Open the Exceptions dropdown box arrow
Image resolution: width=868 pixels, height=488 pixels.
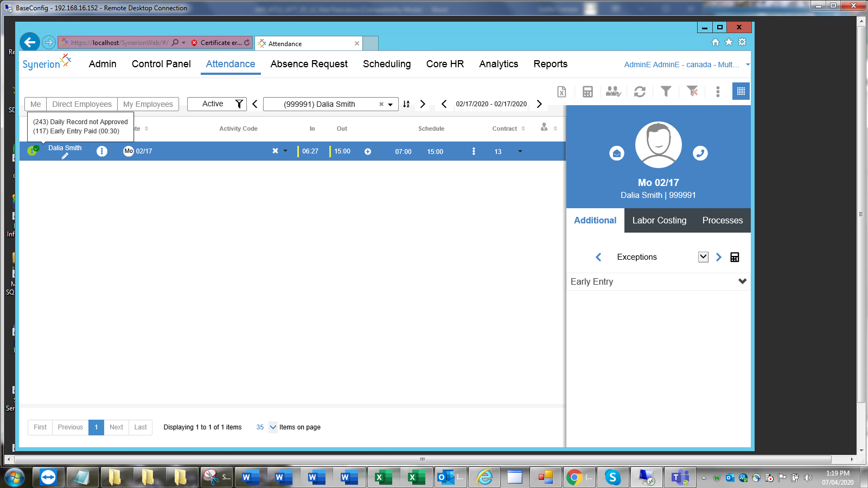(703, 257)
